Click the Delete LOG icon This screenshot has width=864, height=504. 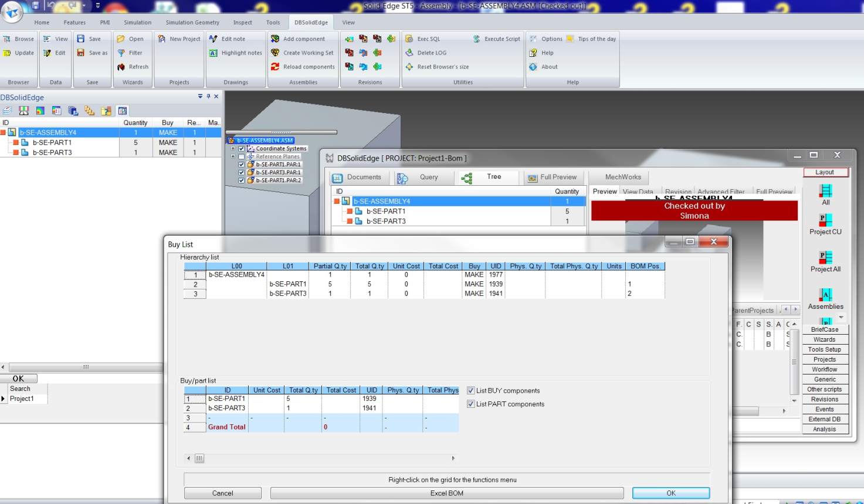409,53
